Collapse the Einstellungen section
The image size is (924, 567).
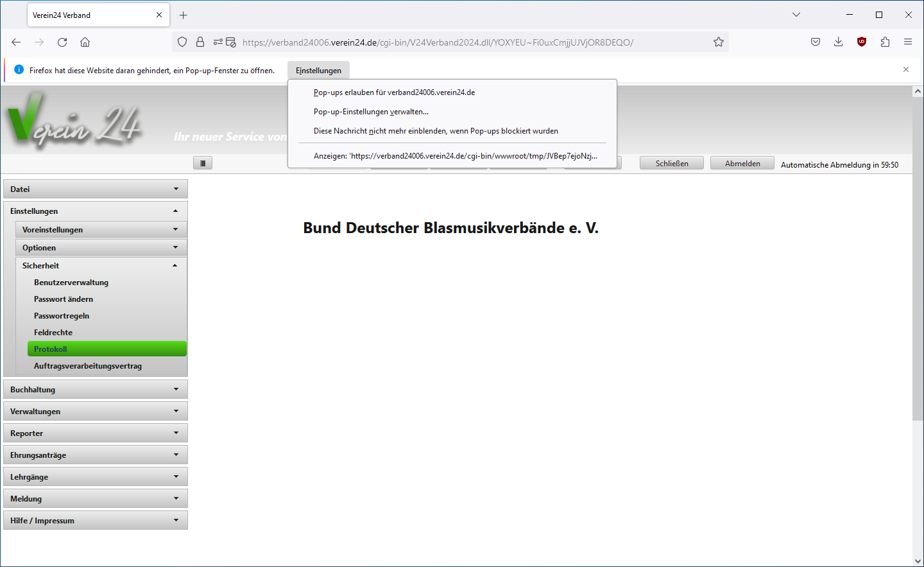coord(96,211)
